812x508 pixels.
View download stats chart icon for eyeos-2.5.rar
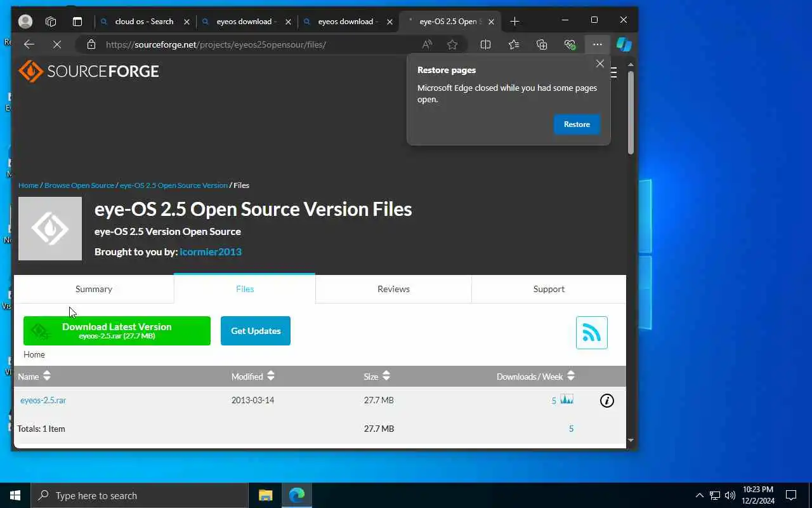pyautogui.click(x=567, y=399)
